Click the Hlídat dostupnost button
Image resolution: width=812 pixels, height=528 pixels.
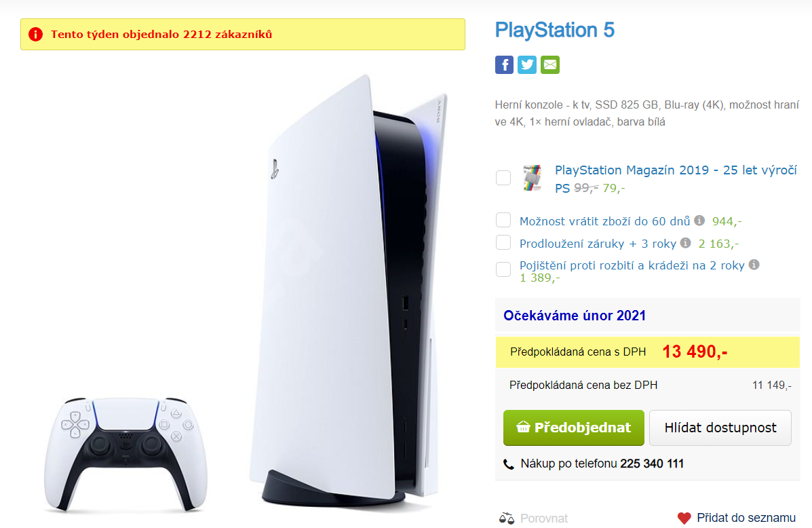[720, 428]
